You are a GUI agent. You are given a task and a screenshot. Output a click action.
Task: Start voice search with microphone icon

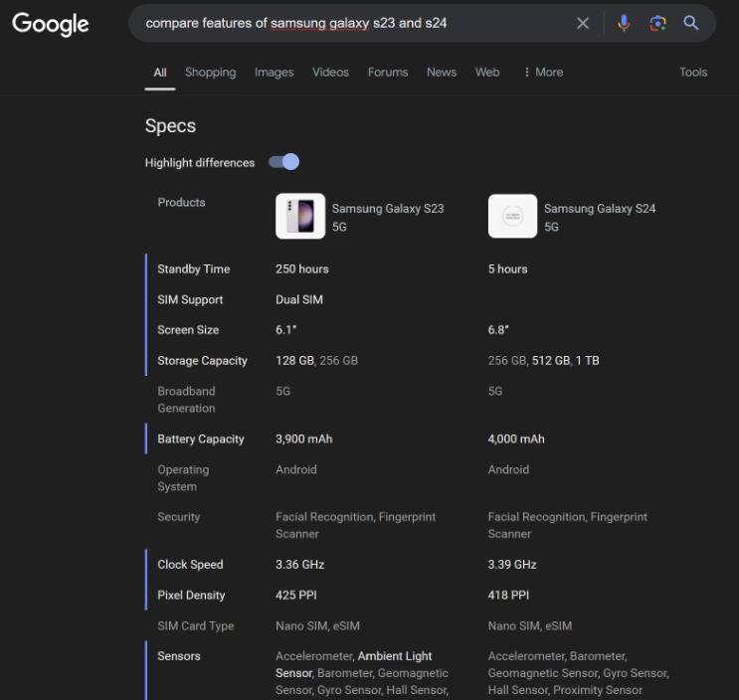tap(624, 23)
